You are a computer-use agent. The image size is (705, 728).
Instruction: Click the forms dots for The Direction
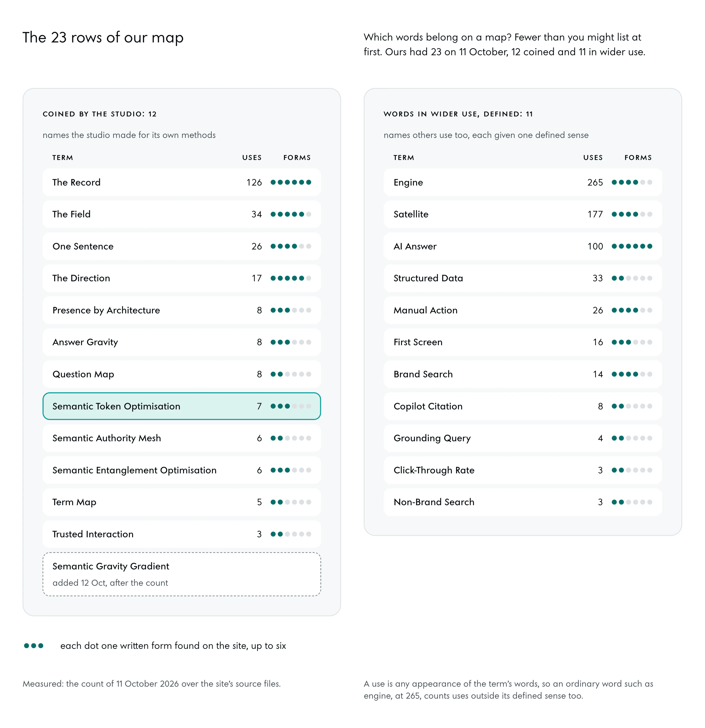[291, 278]
